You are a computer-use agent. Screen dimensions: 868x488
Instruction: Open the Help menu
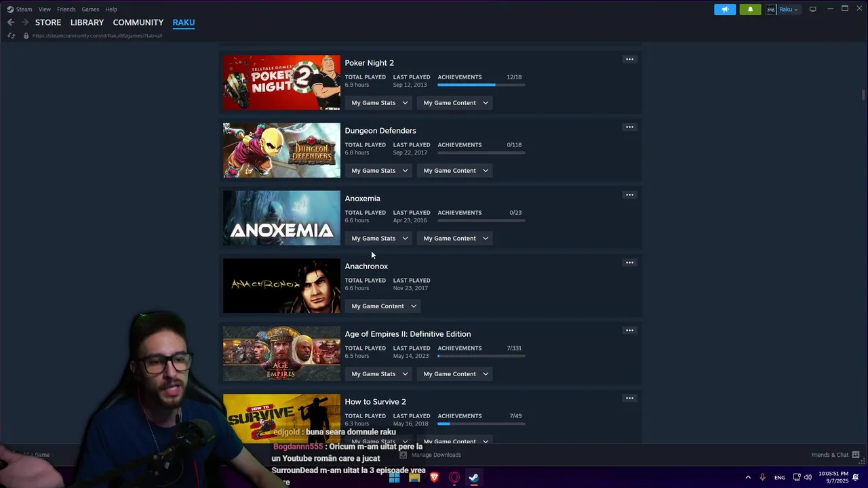point(111,9)
